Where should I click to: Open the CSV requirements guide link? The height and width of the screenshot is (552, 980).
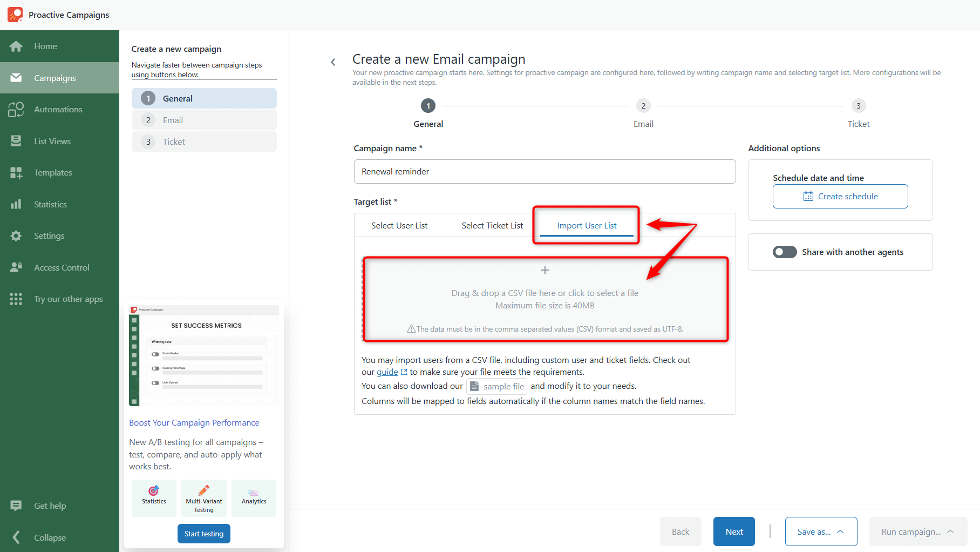click(x=388, y=372)
